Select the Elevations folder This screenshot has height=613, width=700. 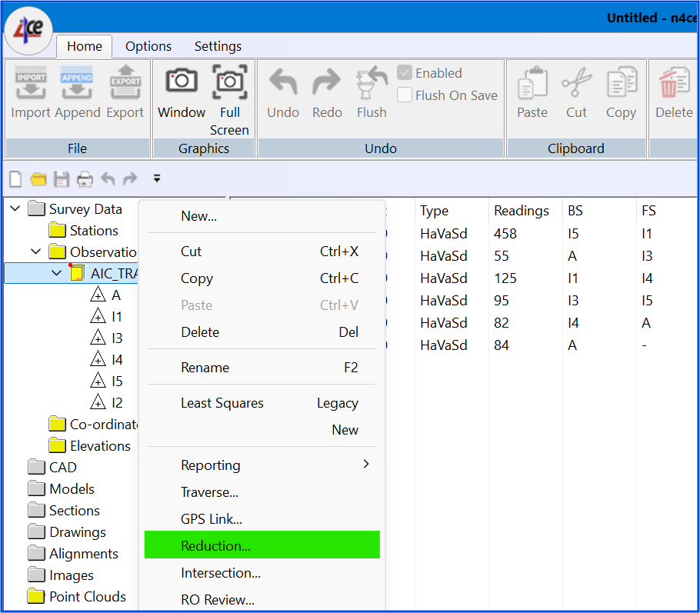[x=90, y=445]
